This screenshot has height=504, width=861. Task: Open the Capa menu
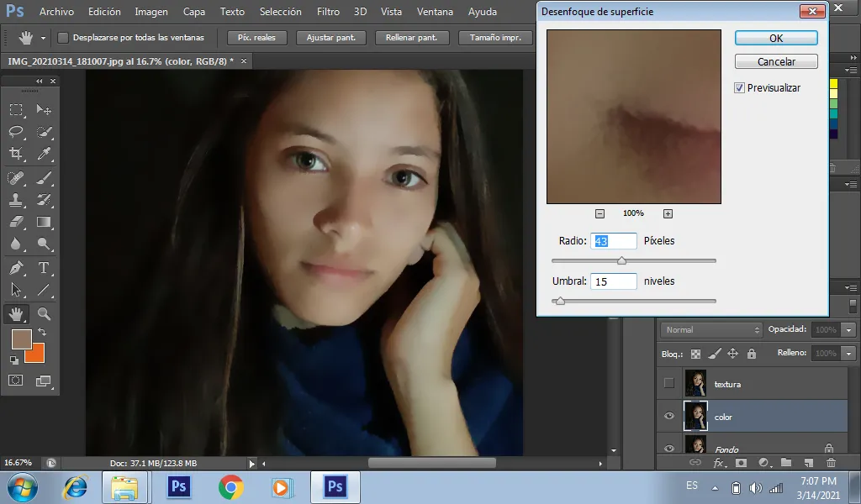tap(194, 12)
